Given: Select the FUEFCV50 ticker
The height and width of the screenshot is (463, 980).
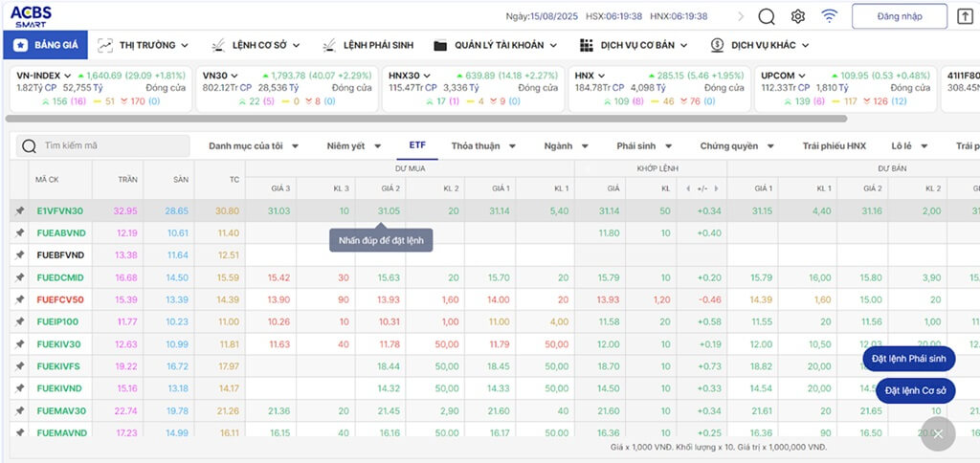Looking at the screenshot, I should pyautogui.click(x=60, y=299).
